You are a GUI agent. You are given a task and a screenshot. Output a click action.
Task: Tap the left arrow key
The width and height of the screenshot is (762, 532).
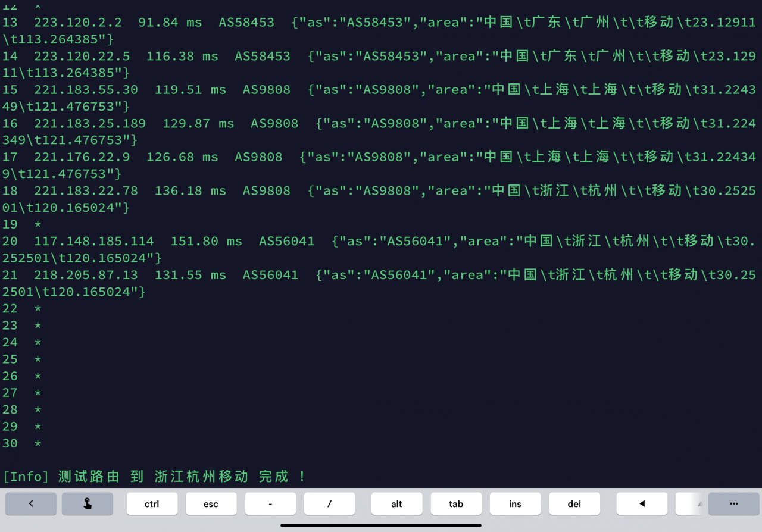(642, 503)
